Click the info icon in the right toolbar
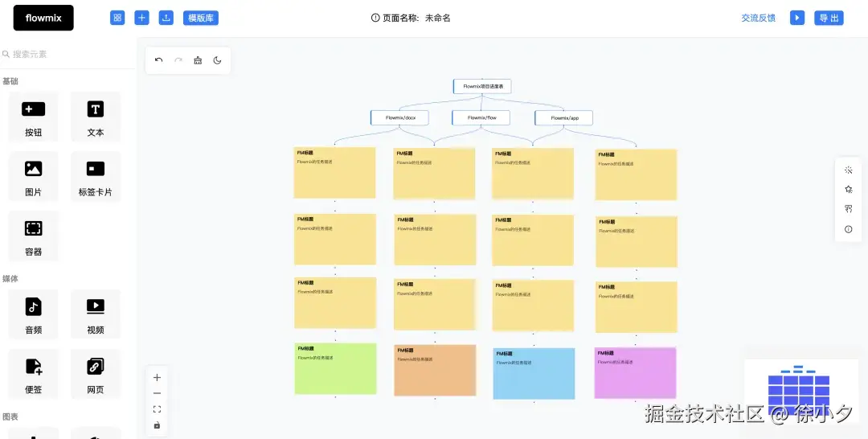 coord(848,229)
